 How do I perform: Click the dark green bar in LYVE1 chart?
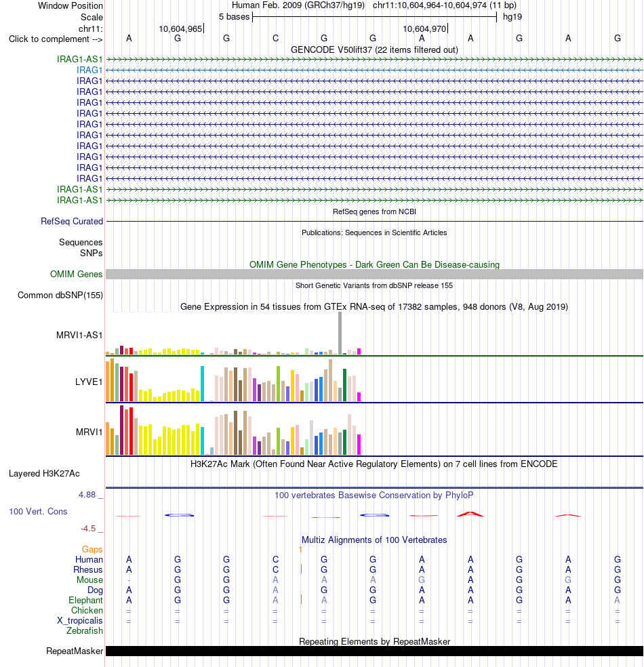coord(345,385)
